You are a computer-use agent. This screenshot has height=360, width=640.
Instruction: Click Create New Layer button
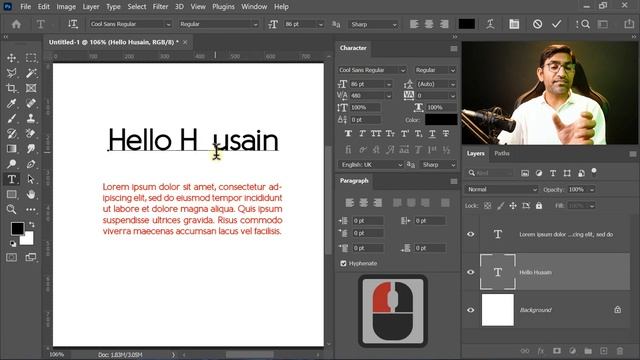click(604, 351)
